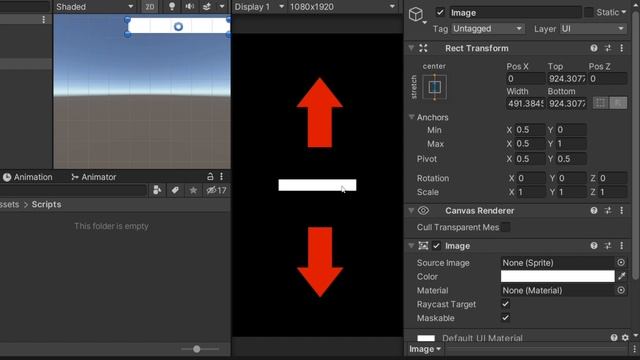The height and width of the screenshot is (360, 640).
Task: Edit the GameObject name field 'Image'
Action: [x=515, y=13]
